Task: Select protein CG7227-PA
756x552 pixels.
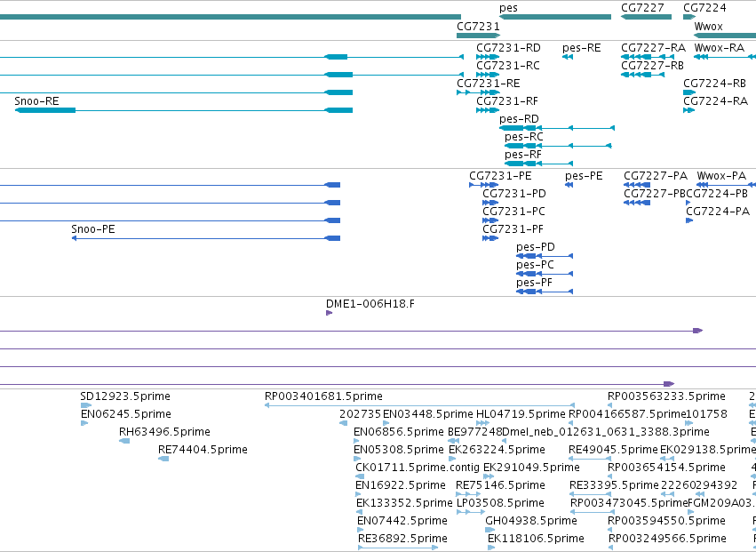Action: click(637, 185)
